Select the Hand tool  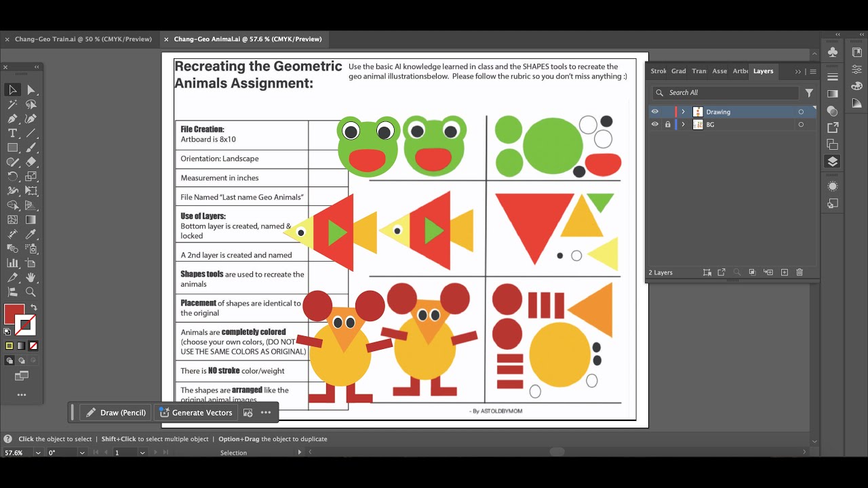31,277
